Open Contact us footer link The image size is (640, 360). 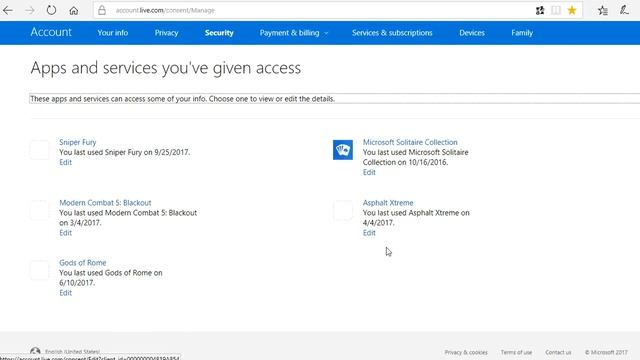point(558,352)
